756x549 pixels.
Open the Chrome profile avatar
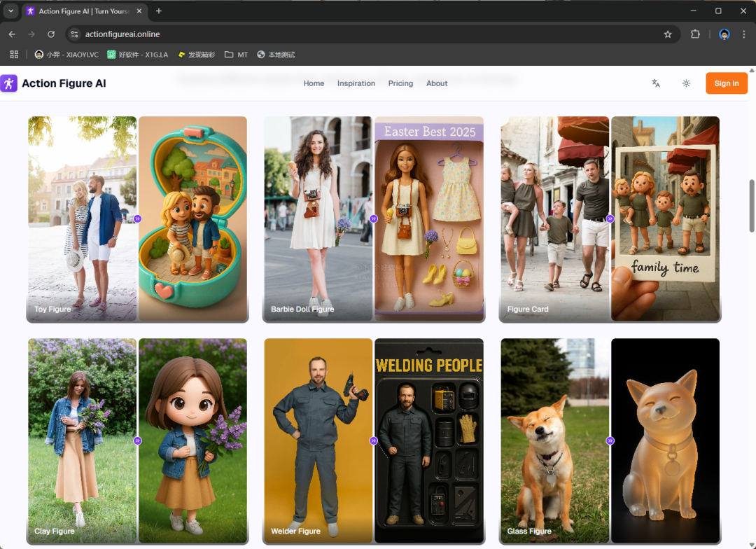[x=724, y=34]
